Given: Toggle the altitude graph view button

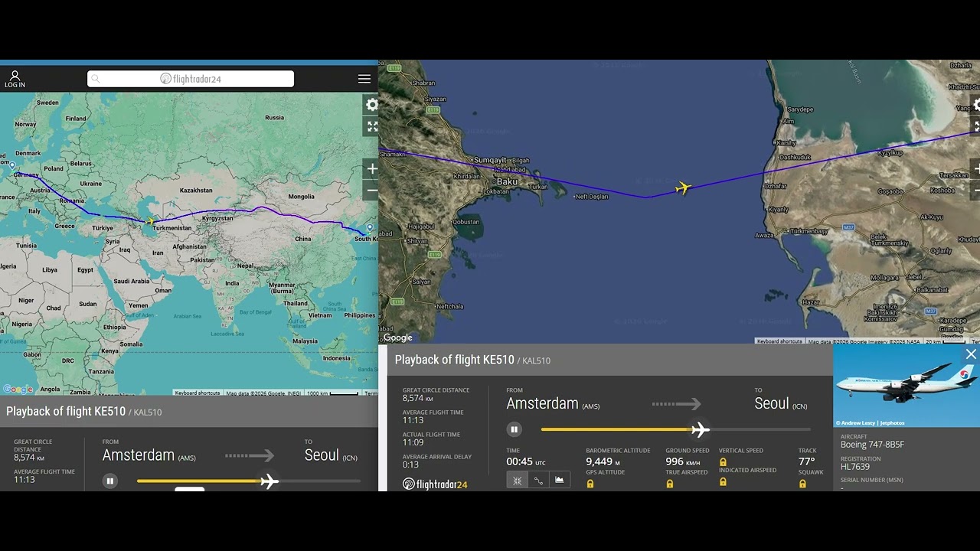Looking at the screenshot, I should pyautogui.click(x=559, y=480).
